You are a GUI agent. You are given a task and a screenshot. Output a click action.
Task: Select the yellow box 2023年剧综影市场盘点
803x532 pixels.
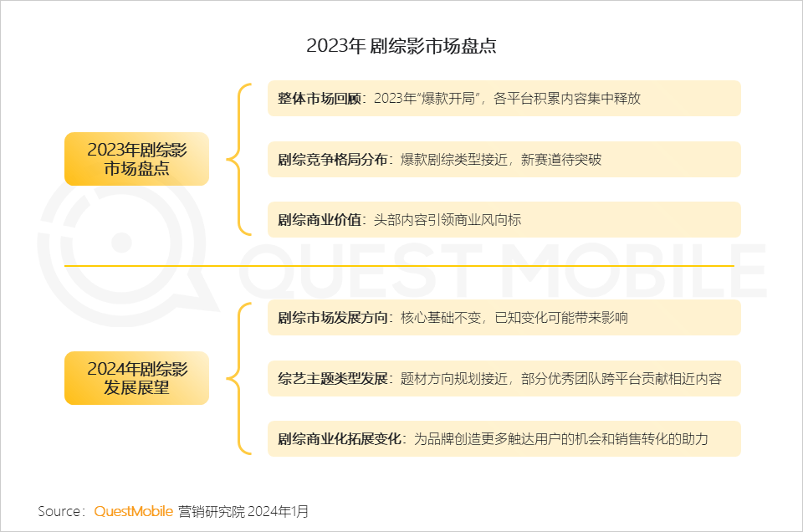(136, 159)
